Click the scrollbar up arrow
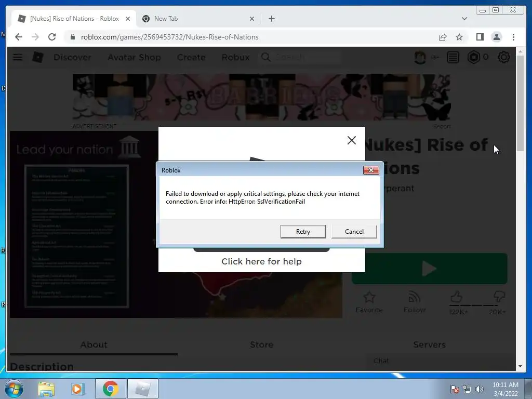The image size is (532, 399). 520,52
